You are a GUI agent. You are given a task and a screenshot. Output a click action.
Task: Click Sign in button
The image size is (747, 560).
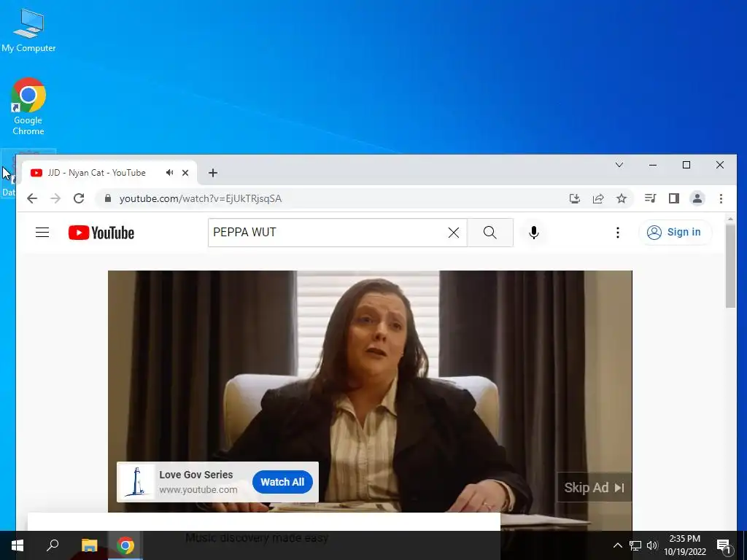tap(675, 233)
